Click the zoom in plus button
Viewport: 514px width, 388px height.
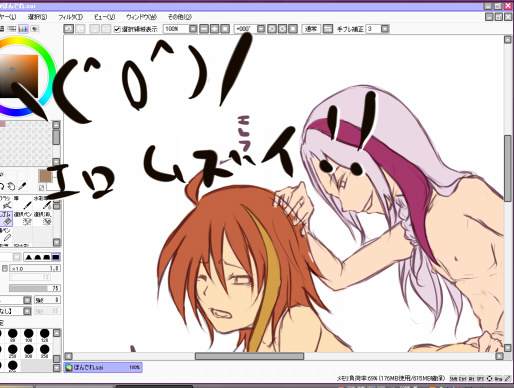(214, 29)
